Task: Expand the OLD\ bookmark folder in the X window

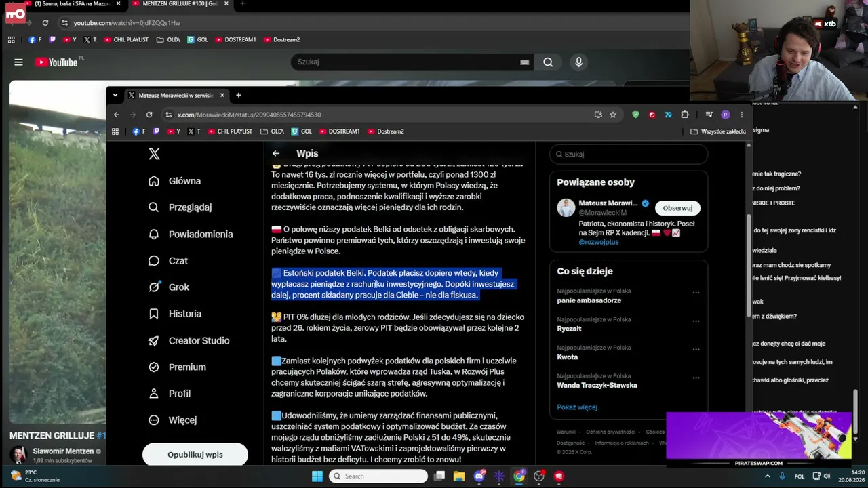Action: click(x=272, y=131)
